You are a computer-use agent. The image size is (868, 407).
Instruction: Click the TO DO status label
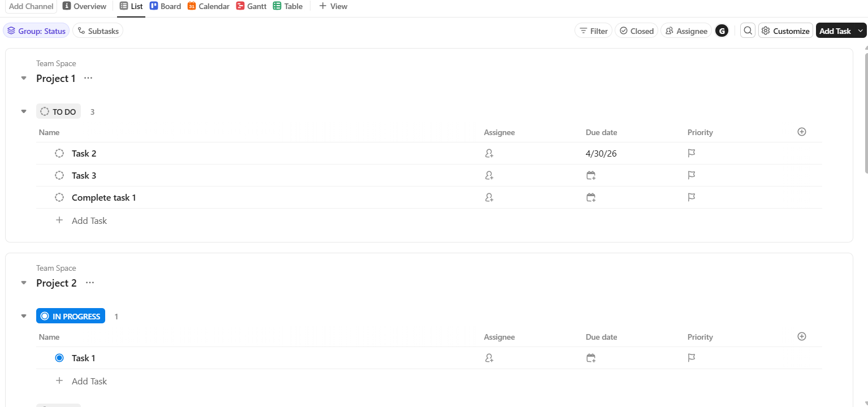[59, 111]
